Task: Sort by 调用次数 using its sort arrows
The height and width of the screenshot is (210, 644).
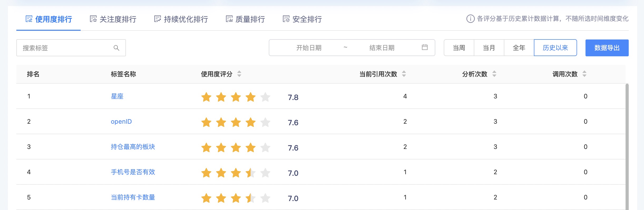Action: pos(584,74)
